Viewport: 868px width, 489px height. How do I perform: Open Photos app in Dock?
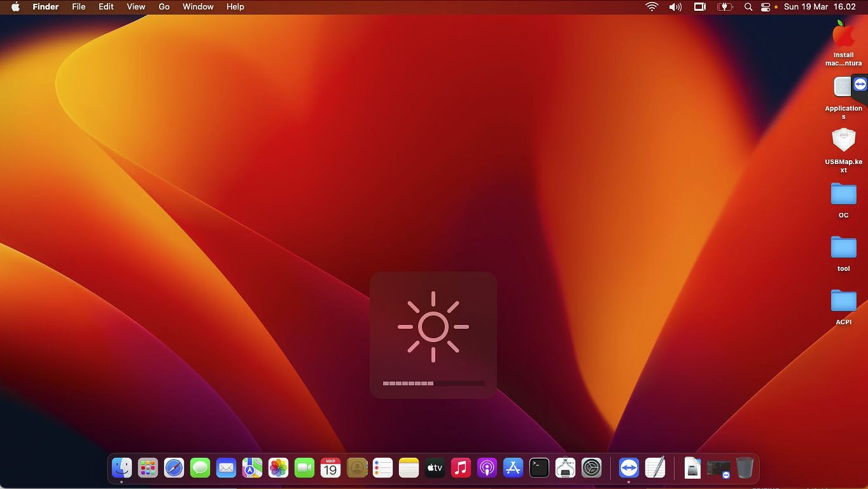pos(278,468)
